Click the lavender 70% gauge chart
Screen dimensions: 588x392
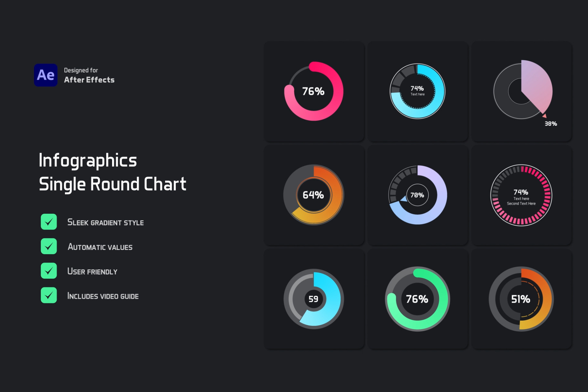417,195
